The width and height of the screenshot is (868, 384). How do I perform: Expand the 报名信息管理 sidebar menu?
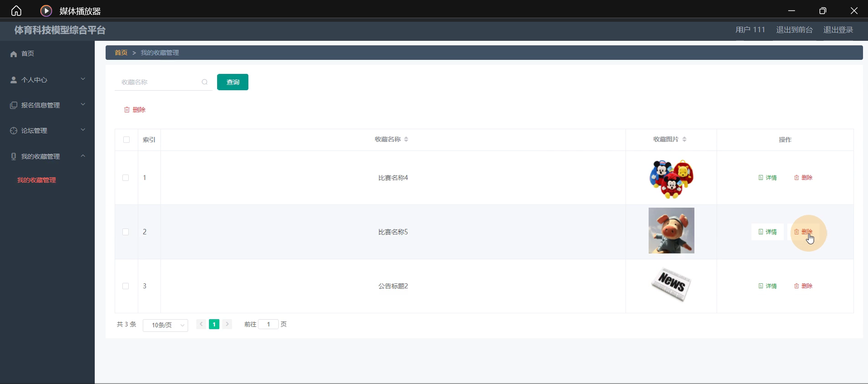[x=47, y=105]
